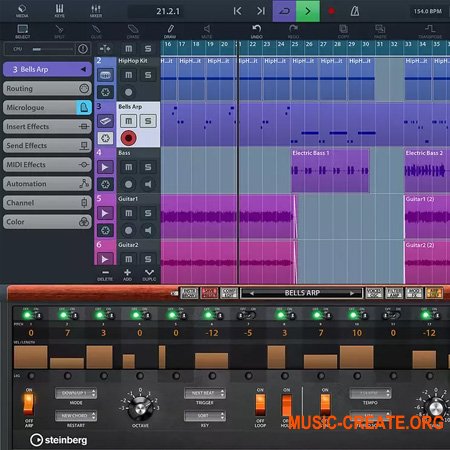
Task: Expand the Channel section
Action: click(x=47, y=203)
